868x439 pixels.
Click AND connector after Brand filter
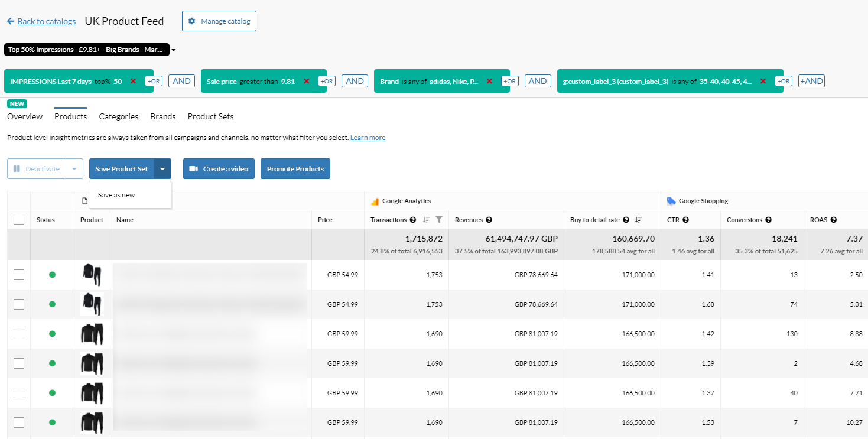pos(538,81)
